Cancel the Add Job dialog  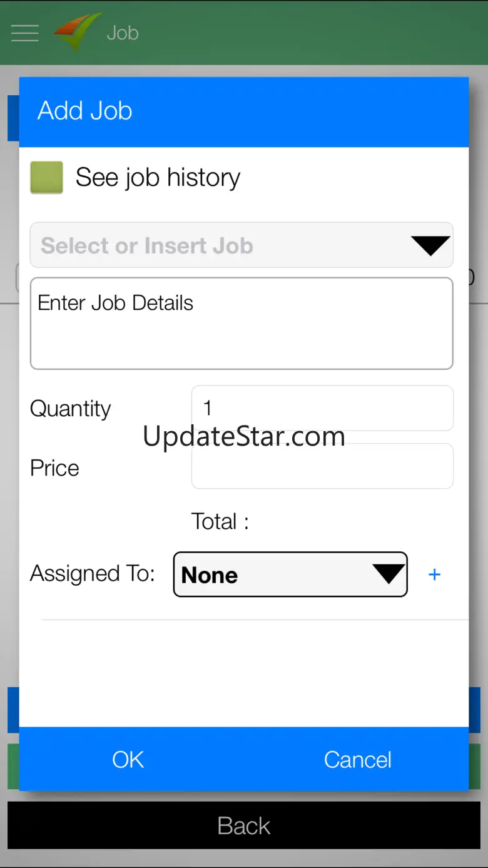[357, 760]
